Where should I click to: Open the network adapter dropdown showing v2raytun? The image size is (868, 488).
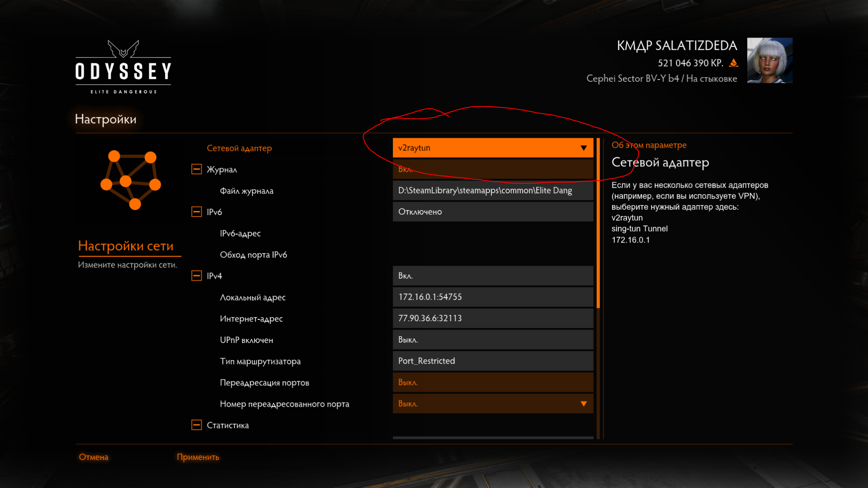click(493, 148)
